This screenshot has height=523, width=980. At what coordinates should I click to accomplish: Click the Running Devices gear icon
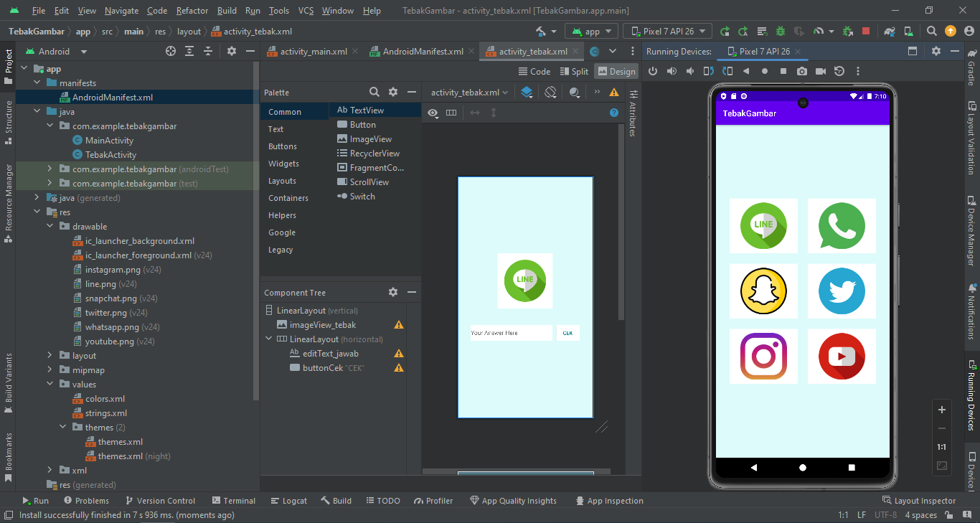point(936,52)
